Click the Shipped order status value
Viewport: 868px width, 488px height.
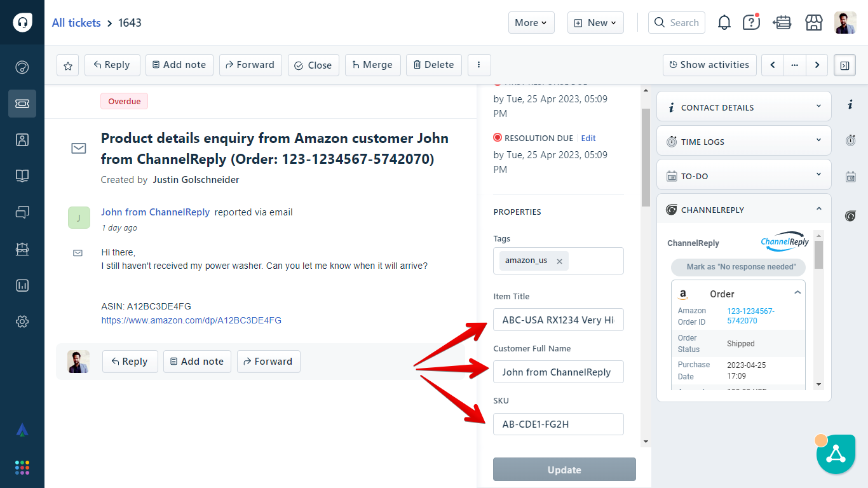pyautogui.click(x=741, y=344)
